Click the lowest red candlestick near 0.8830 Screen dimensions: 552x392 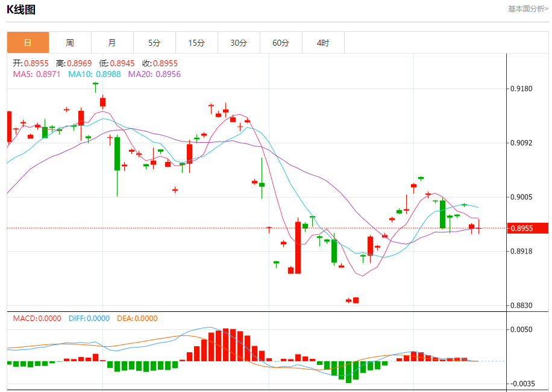coord(356,300)
